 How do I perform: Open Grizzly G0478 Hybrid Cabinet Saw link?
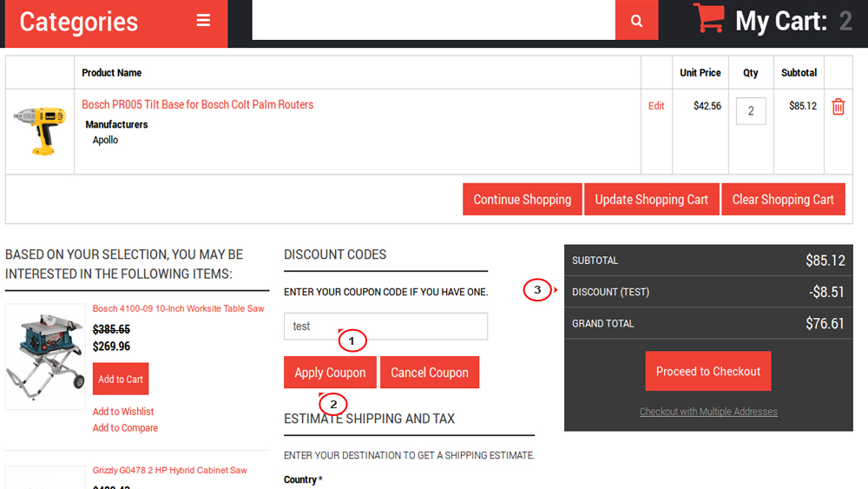169,470
